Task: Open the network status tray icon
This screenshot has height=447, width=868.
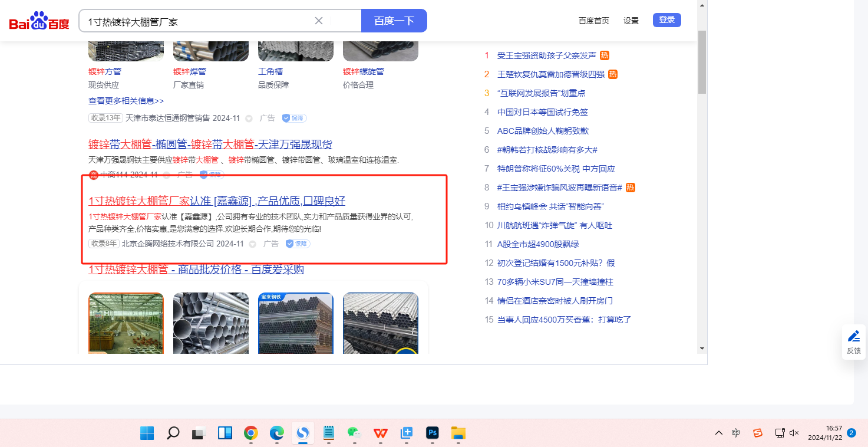Action: click(x=780, y=433)
